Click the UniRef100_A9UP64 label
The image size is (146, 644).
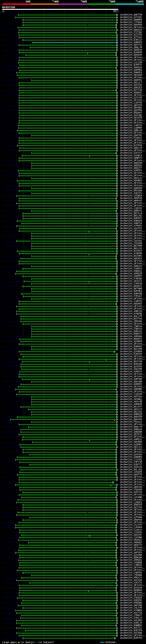tap(131, 25)
